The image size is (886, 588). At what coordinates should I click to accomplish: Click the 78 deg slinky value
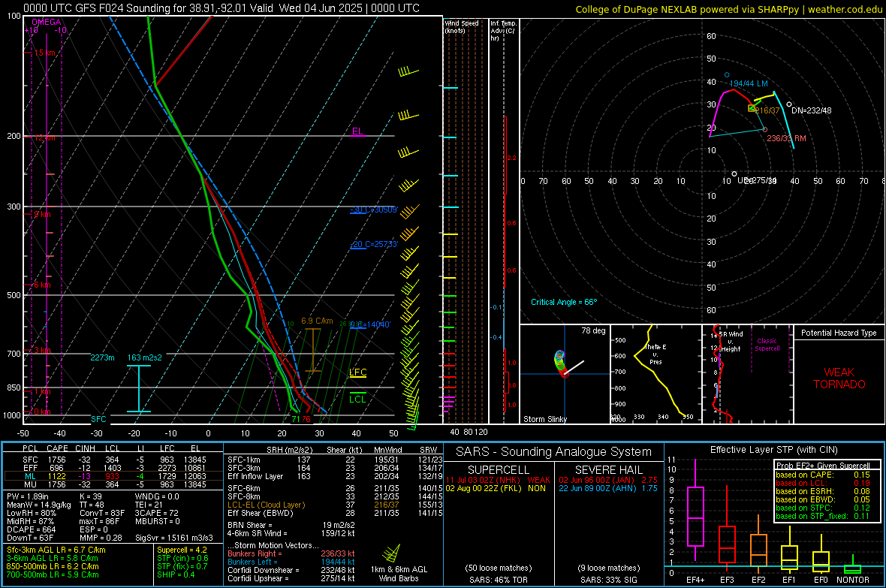[x=593, y=330]
